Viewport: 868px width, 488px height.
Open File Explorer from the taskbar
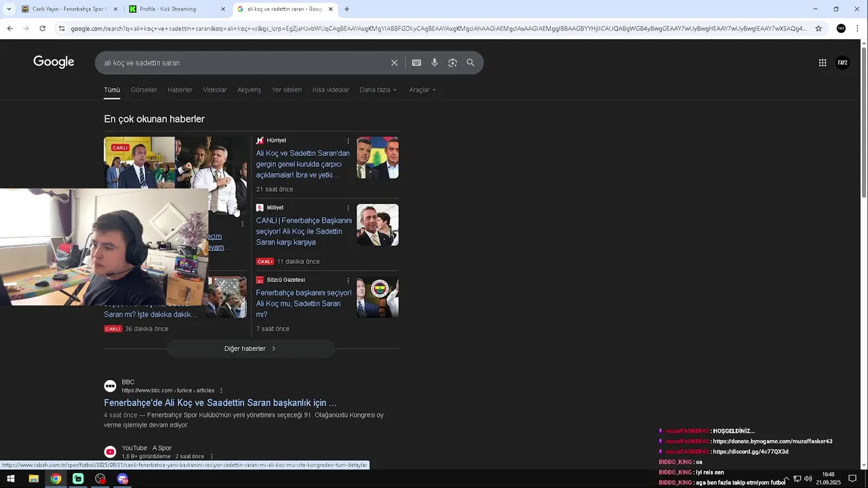33,479
